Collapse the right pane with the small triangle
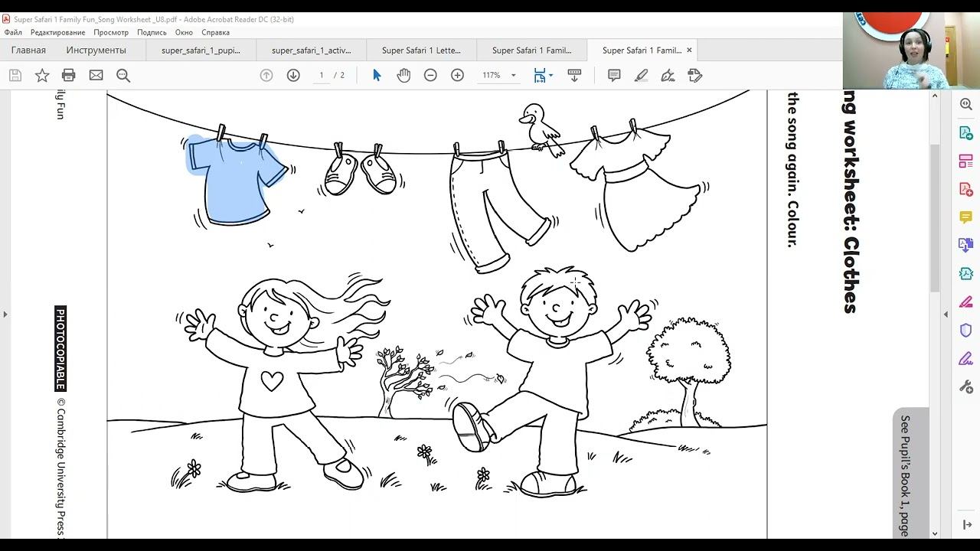This screenshot has height=551, width=980. click(x=946, y=315)
